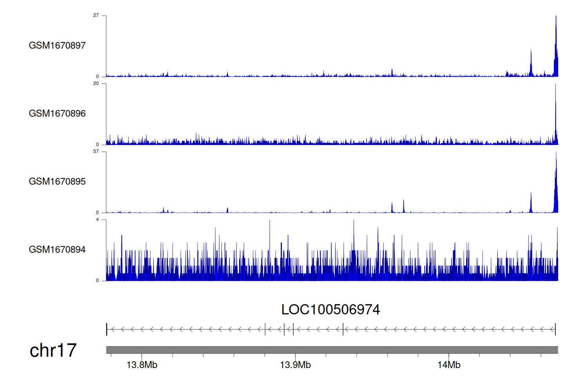Click the right end of LOC100506974 gene model
The width and height of the screenshot is (588, 384).
pos(555,330)
